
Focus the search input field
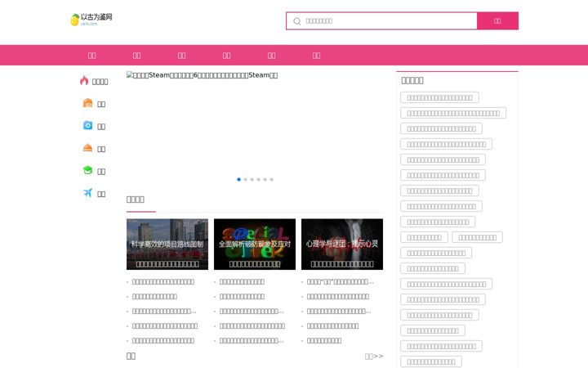381,21
